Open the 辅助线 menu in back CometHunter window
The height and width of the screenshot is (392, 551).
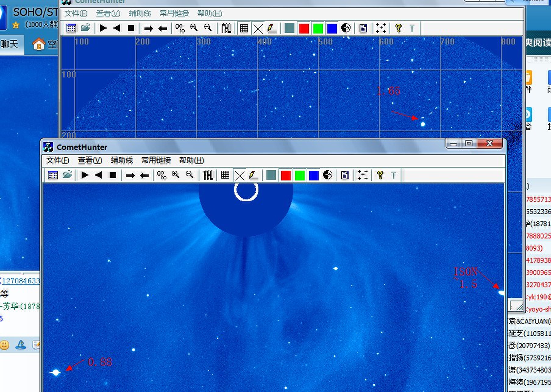click(140, 13)
